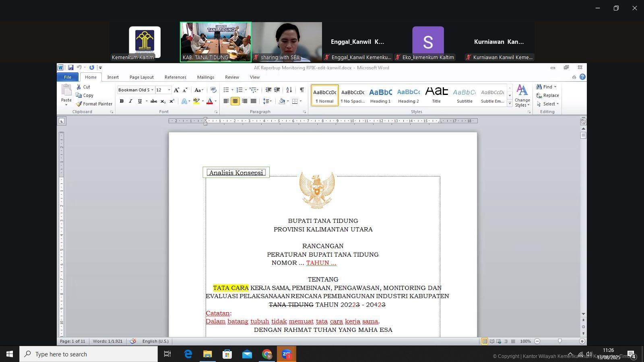Open the Select dropdown in Editing group
The image size is (644, 362).
tap(548, 104)
